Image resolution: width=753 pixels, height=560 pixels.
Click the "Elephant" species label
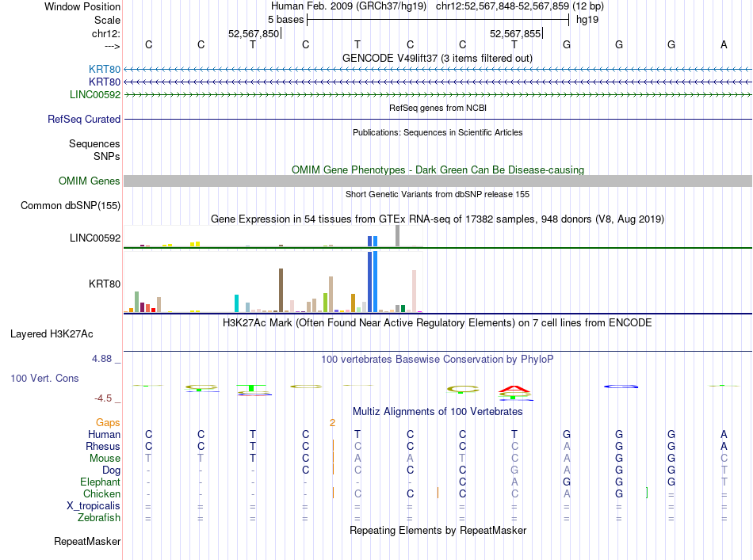coord(101,482)
